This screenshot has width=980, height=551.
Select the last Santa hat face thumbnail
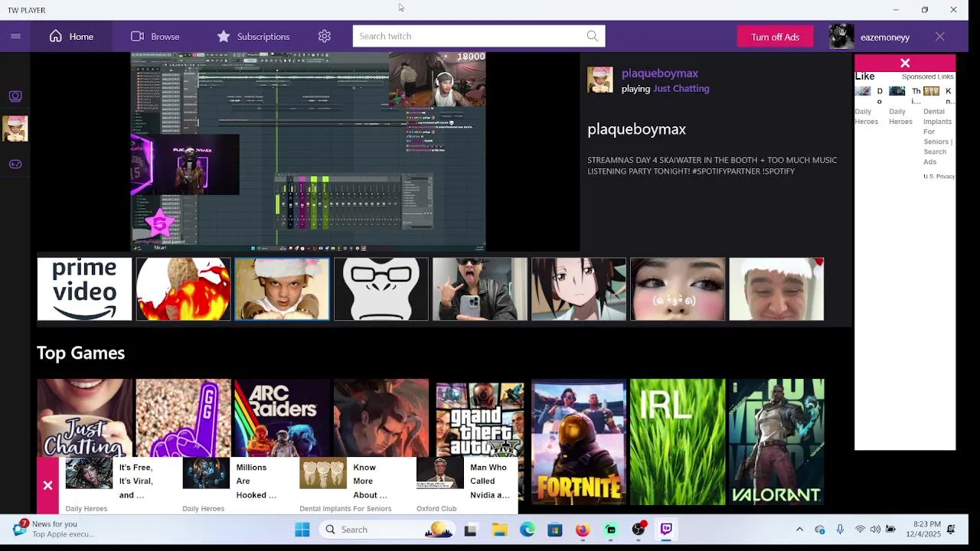(776, 289)
